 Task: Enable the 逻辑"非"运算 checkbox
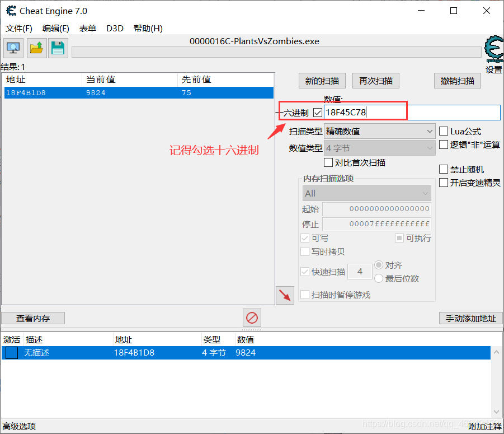pyautogui.click(x=444, y=144)
